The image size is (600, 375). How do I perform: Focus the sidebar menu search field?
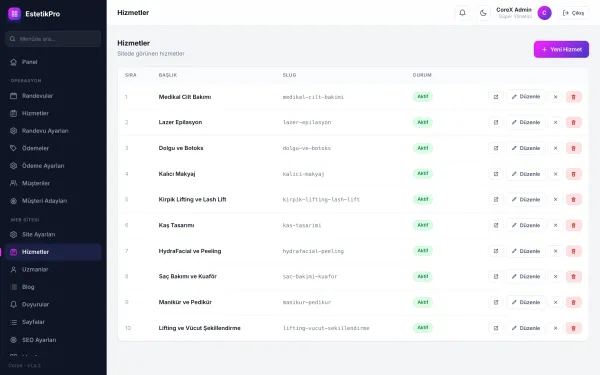pyautogui.click(x=53, y=39)
